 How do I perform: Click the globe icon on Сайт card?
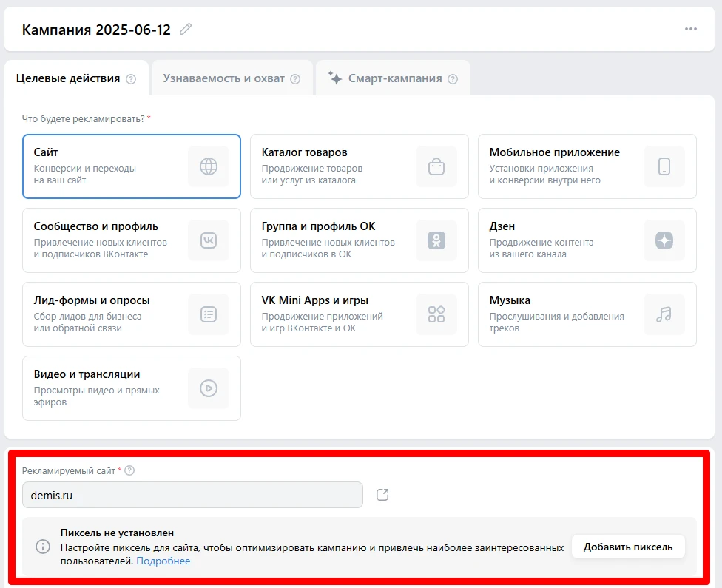(209, 166)
